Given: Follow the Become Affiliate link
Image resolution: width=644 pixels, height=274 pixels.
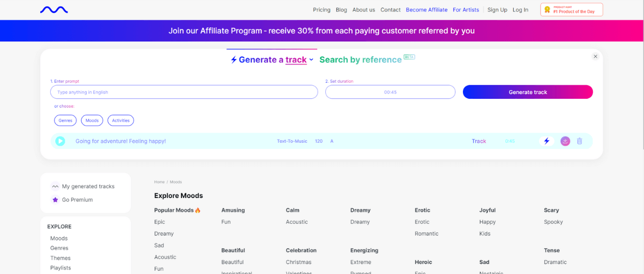Looking at the screenshot, I should pos(426,10).
